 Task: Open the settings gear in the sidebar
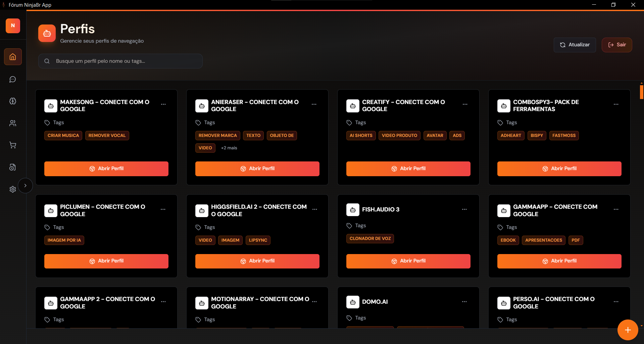[12, 189]
